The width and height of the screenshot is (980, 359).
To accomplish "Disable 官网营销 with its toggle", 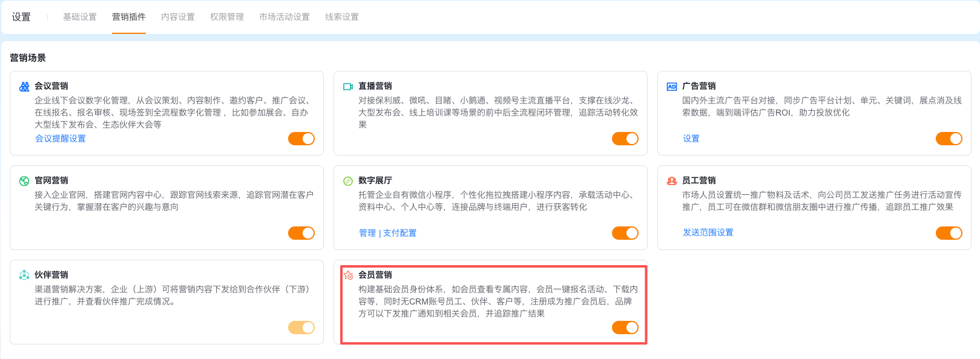I will click(301, 233).
